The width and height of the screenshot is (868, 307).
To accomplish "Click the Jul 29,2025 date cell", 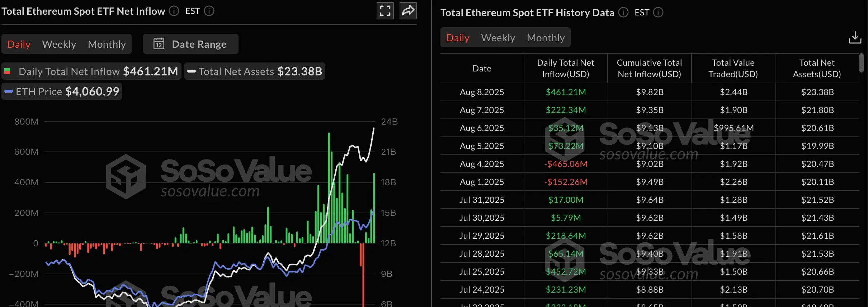I will pos(482,236).
